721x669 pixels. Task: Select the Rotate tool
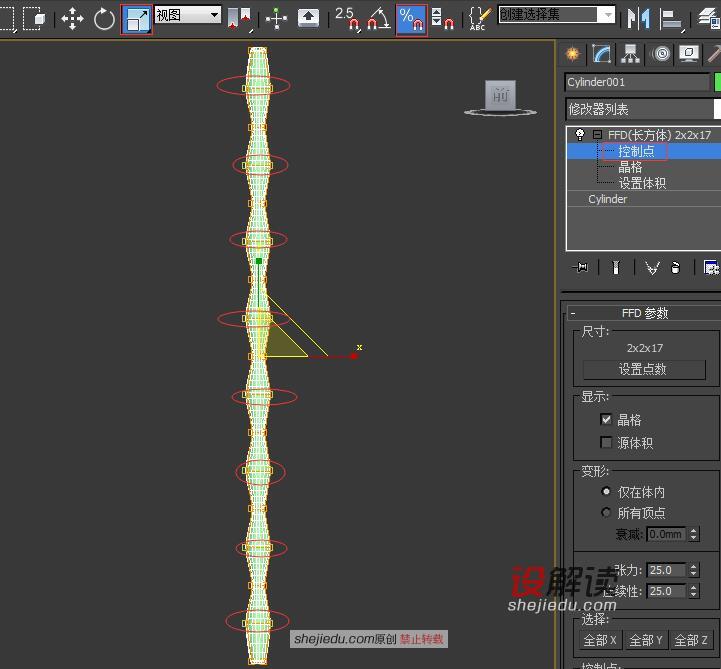[104, 19]
